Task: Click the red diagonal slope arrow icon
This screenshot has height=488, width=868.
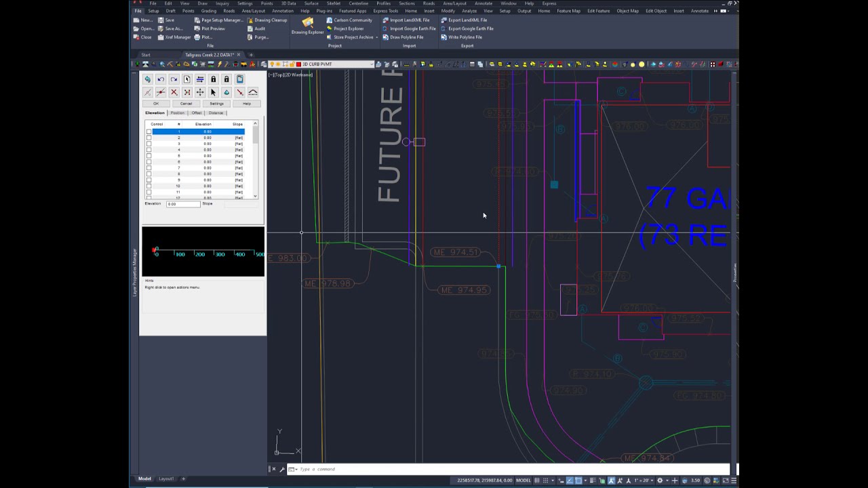Action: pos(239,92)
